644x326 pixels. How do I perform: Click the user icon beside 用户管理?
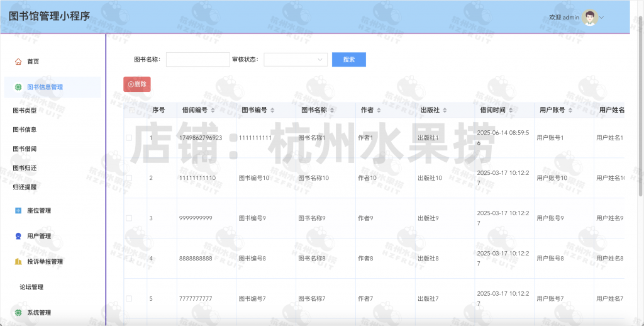18,236
